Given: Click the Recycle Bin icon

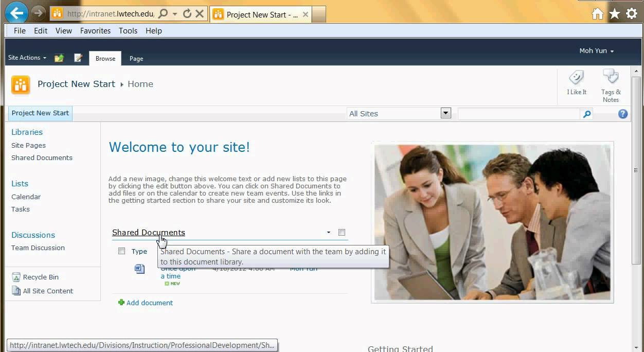Looking at the screenshot, I should pyautogui.click(x=16, y=277).
